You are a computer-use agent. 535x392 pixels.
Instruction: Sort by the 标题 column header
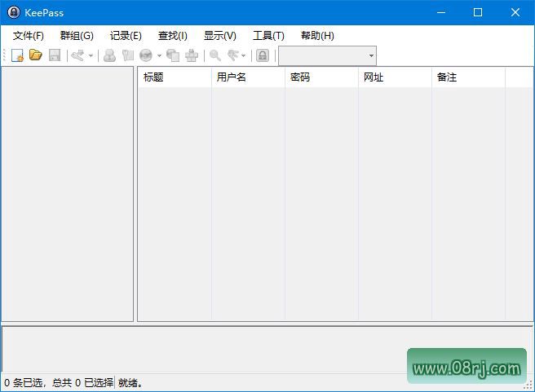pos(175,77)
